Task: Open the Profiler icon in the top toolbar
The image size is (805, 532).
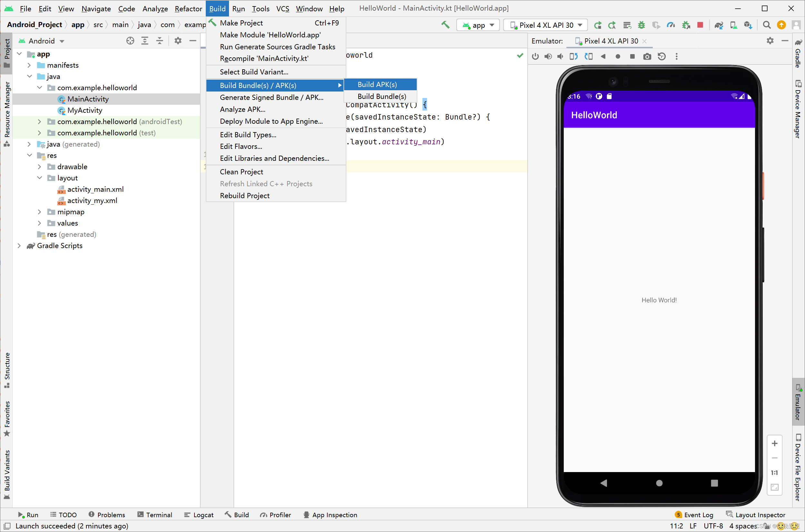Action: coord(671,25)
